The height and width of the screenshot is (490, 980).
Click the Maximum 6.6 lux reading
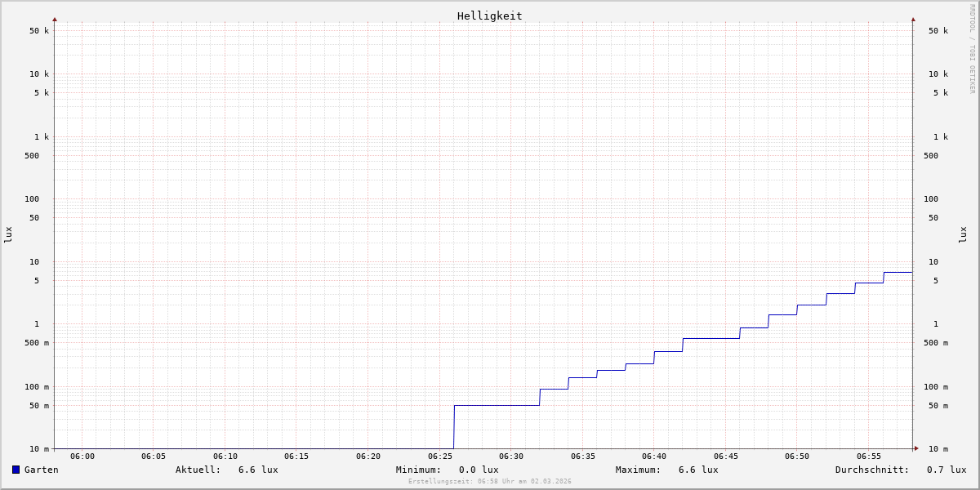697,470
